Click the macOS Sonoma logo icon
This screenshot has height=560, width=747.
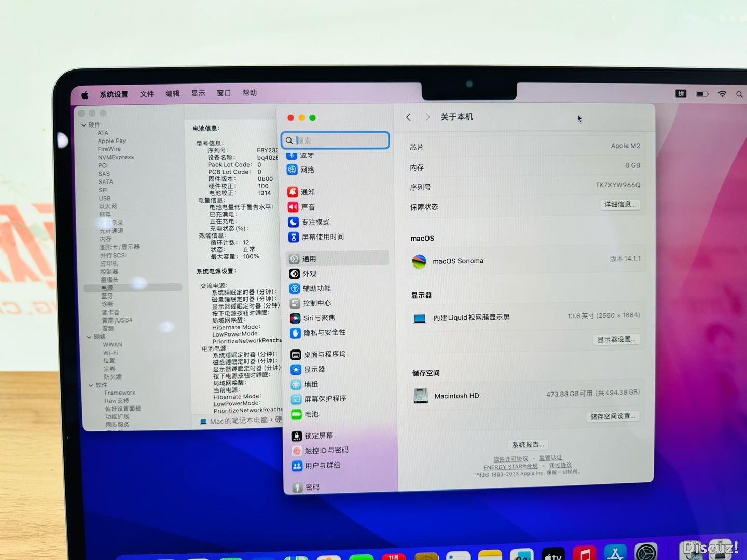point(419,261)
